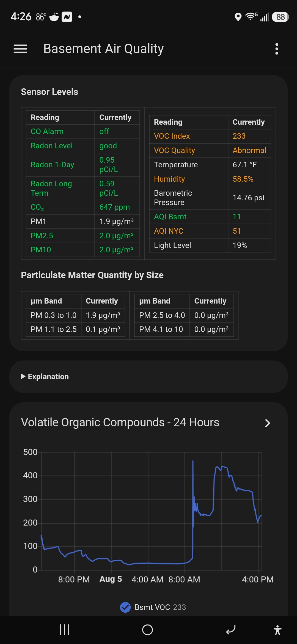Tap the 58.5% humidity value
The height and width of the screenshot is (644, 297).
243,179
